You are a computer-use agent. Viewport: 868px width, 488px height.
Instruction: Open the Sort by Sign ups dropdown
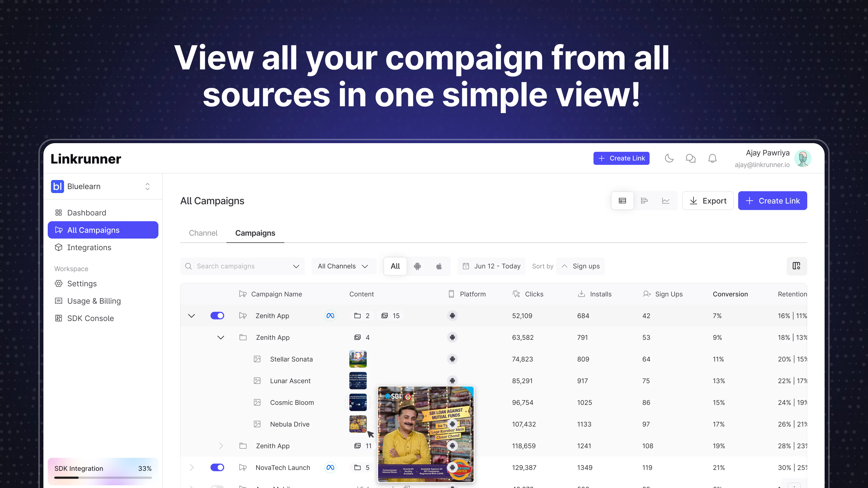580,266
